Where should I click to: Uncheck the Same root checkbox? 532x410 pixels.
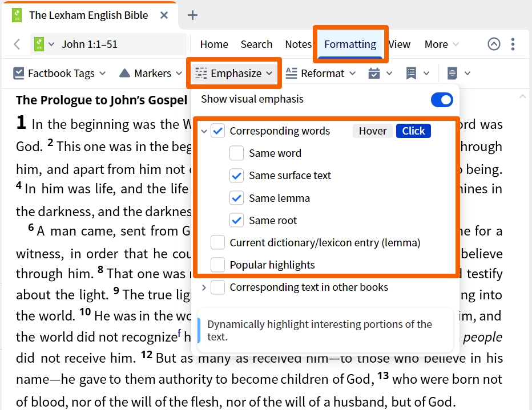[x=236, y=220]
